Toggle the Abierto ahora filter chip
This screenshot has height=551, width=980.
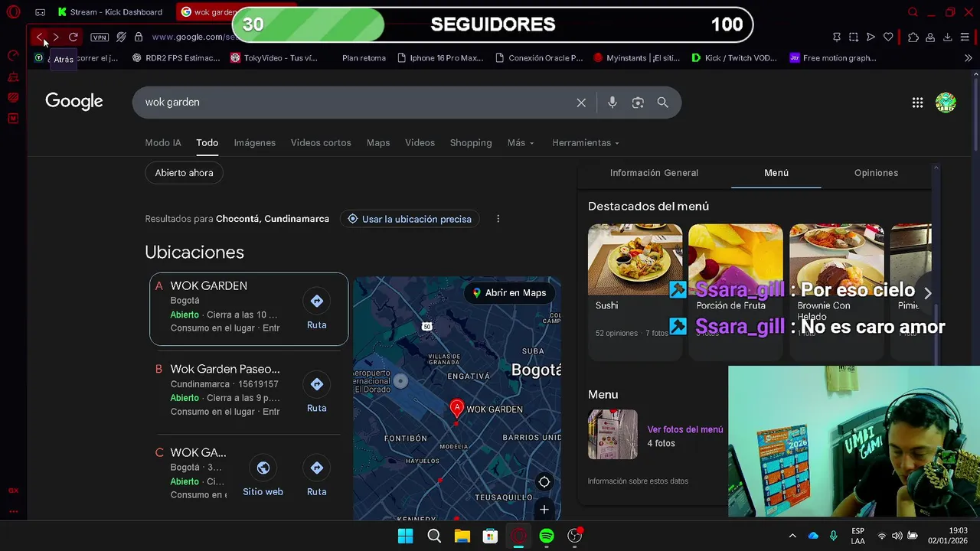pyautogui.click(x=185, y=173)
